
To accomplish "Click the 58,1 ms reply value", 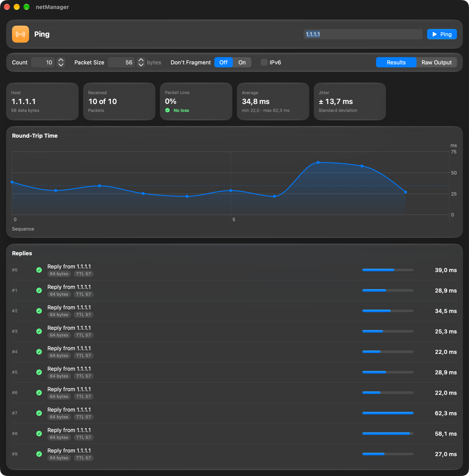I will [x=446, y=434].
